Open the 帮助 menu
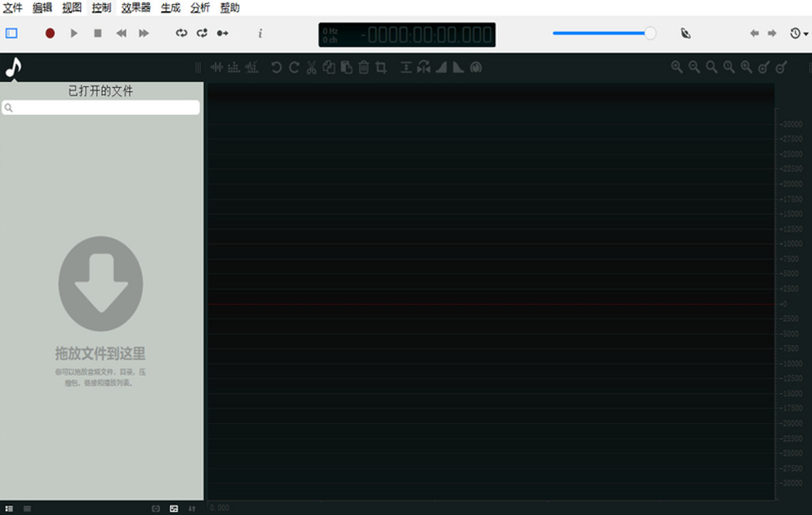The width and height of the screenshot is (812, 515). 229,8
